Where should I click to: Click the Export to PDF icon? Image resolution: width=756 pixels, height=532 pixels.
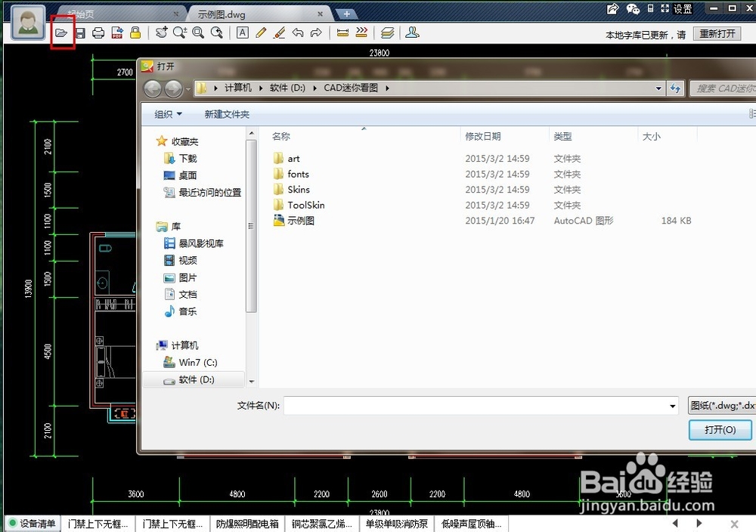(116, 32)
